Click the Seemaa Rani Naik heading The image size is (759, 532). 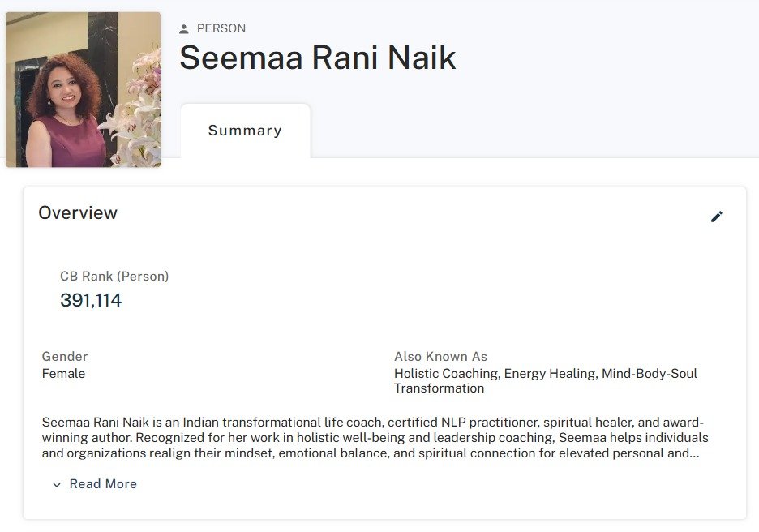click(317, 58)
